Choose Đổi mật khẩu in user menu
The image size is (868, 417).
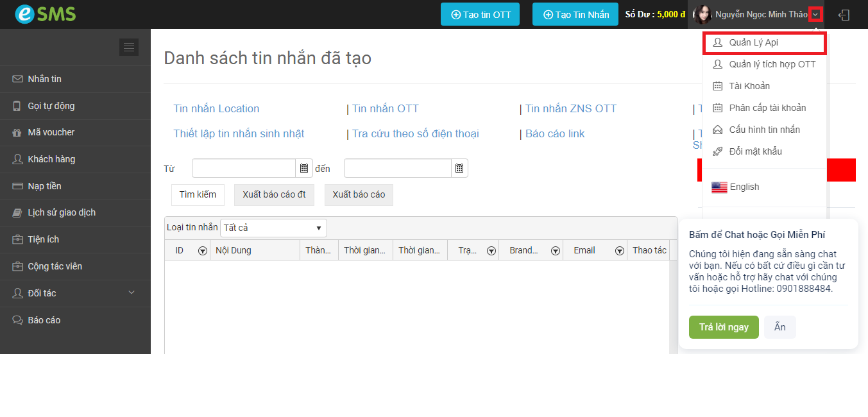click(x=755, y=151)
